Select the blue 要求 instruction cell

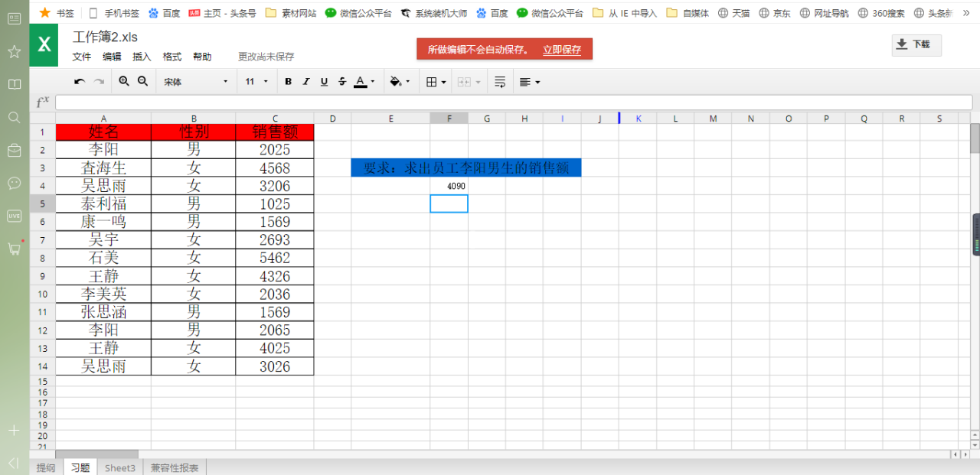[x=466, y=168]
